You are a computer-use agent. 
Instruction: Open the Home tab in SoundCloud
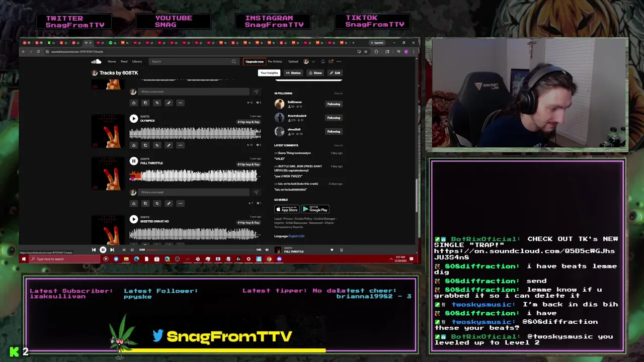pyautogui.click(x=112, y=61)
